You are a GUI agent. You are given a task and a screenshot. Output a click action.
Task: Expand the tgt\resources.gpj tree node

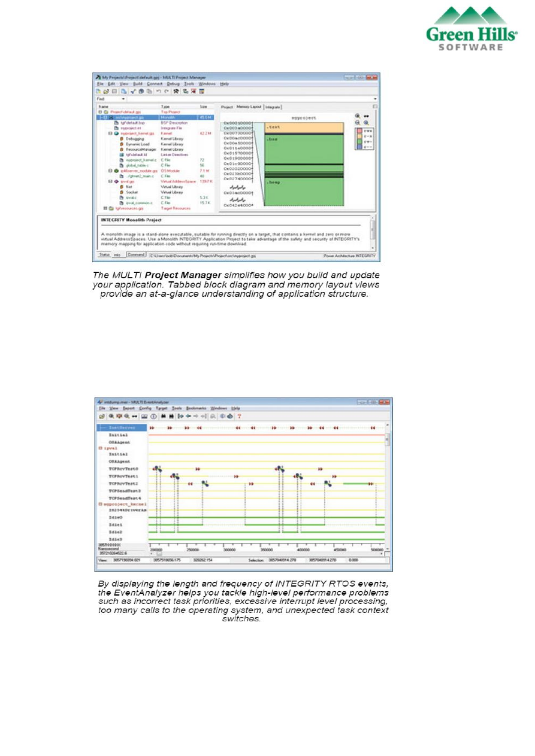tap(105, 208)
